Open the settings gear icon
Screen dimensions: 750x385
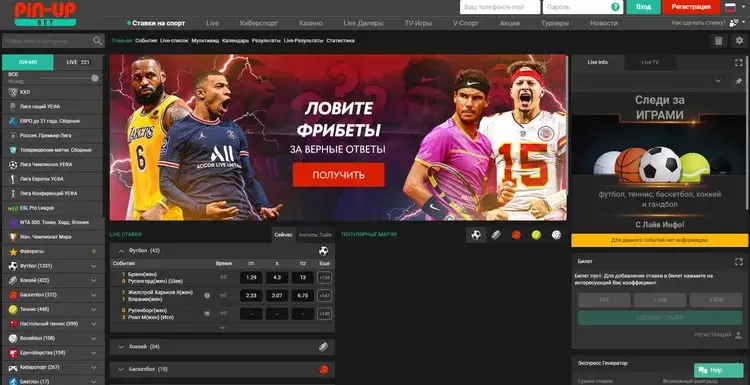[x=739, y=41]
